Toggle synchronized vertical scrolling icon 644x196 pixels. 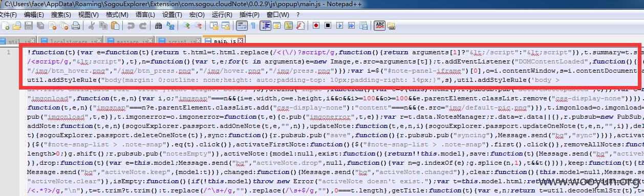point(213,26)
